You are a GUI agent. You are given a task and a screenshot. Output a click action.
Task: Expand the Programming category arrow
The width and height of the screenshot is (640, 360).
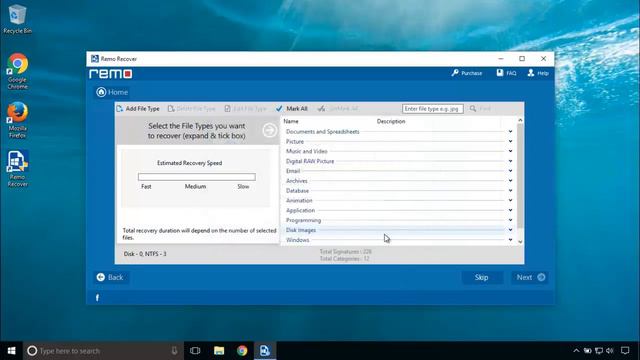point(510,220)
